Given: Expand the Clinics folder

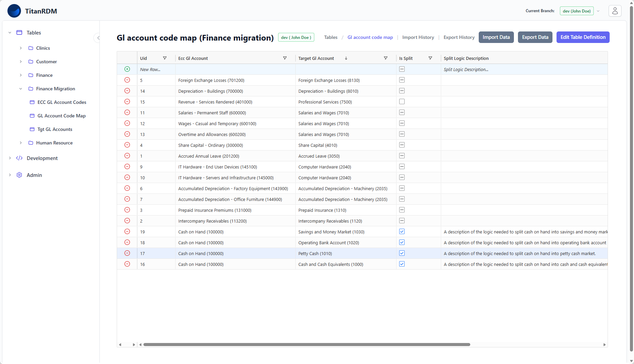Looking at the screenshot, I should point(21,48).
